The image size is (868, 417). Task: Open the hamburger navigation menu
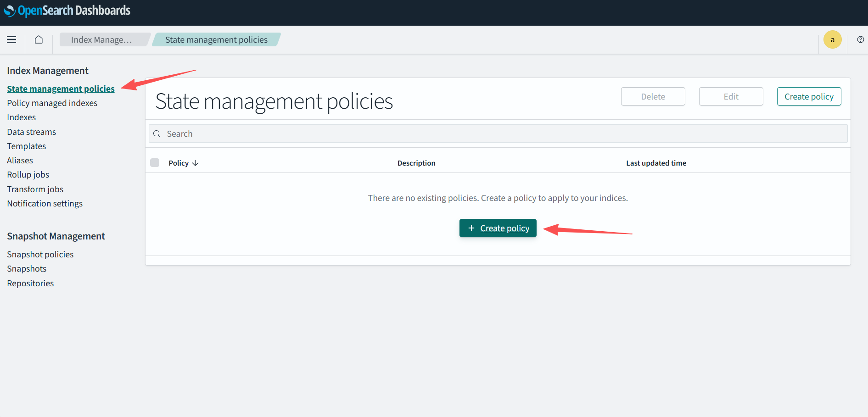11,40
